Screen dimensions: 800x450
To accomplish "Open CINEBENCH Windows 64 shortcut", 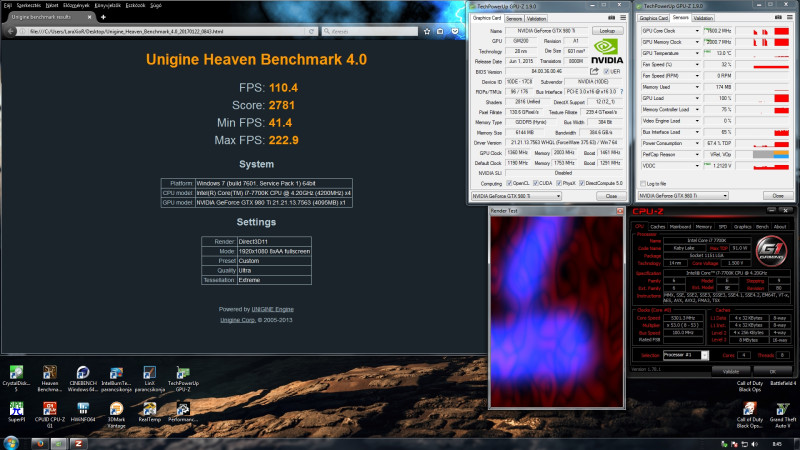I will click(83, 373).
